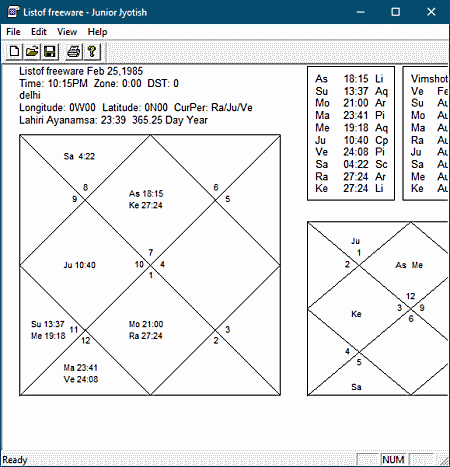Viewport: 450px width, 467px height.
Task: Click the Help question mark icon
Action: [92, 52]
